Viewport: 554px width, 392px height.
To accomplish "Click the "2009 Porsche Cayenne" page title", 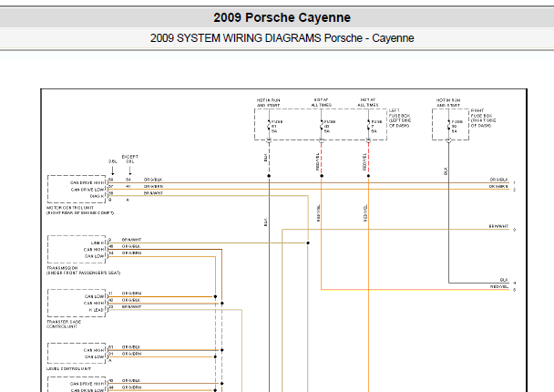I will (x=282, y=17).
